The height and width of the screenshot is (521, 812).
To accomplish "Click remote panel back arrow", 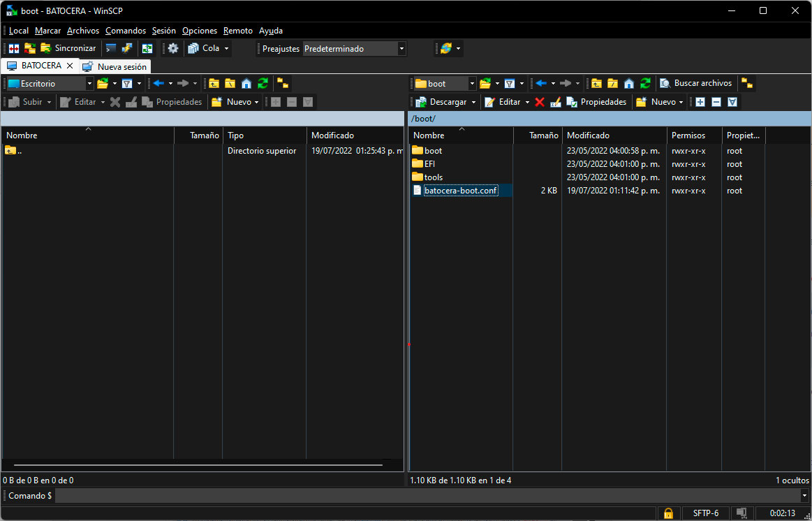I will coord(541,83).
